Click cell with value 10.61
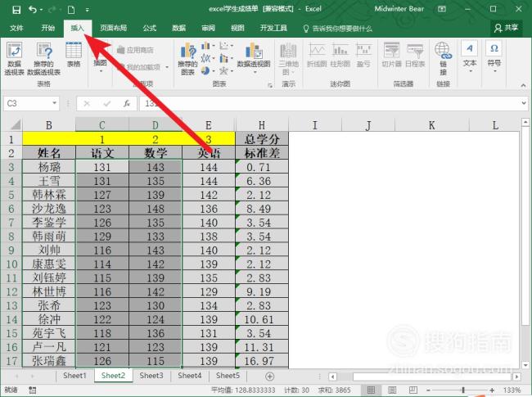Viewport: 532px width, 397px height. coord(262,319)
